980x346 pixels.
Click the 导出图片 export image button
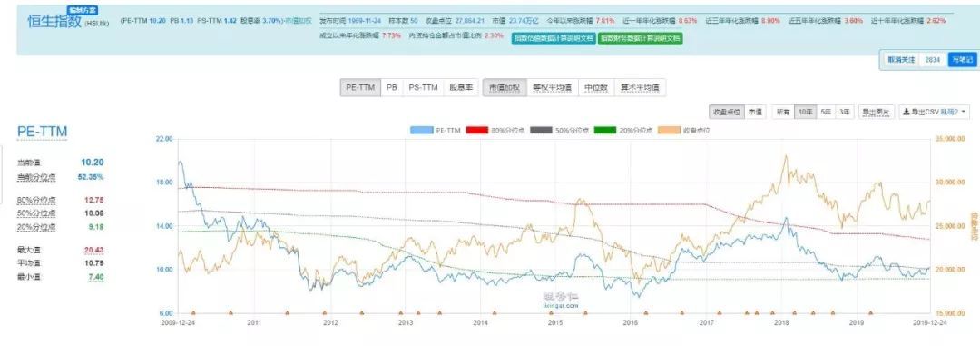(877, 112)
